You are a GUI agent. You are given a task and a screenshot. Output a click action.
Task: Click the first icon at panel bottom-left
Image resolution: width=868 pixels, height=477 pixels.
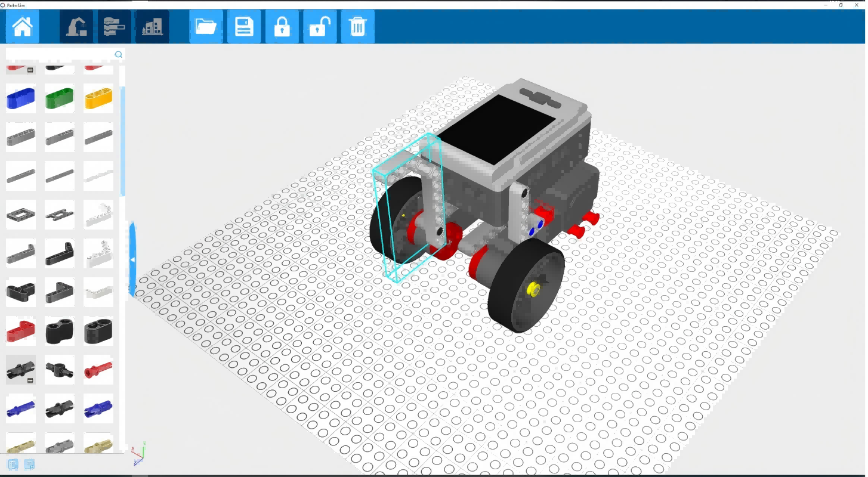click(13, 464)
